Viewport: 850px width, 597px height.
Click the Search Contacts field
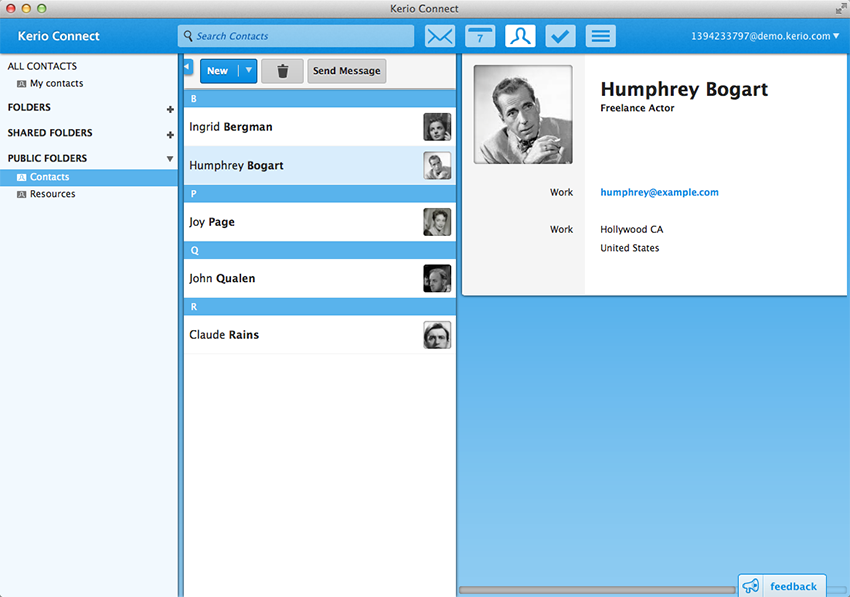[300, 36]
